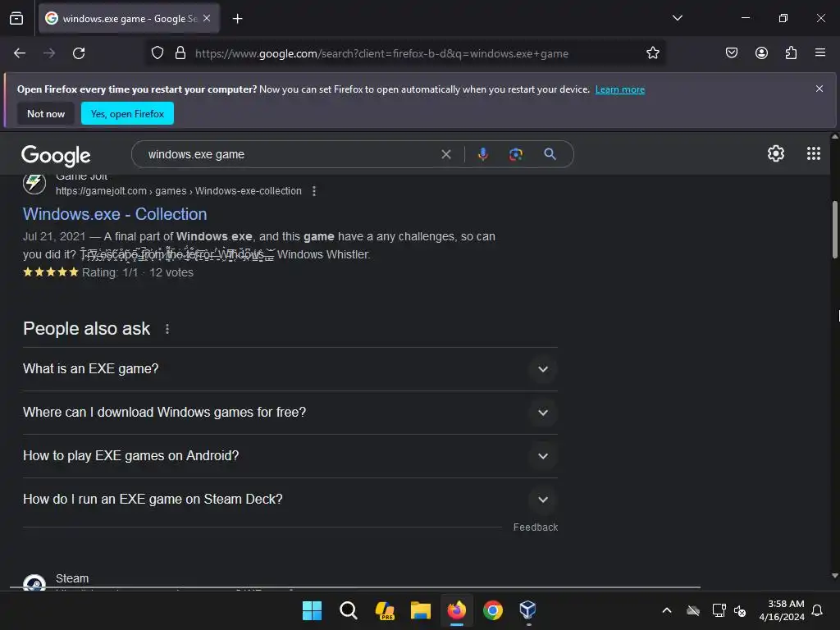Viewport: 840px width, 630px height.
Task: Open Google quick settings gear
Action: coord(776,153)
